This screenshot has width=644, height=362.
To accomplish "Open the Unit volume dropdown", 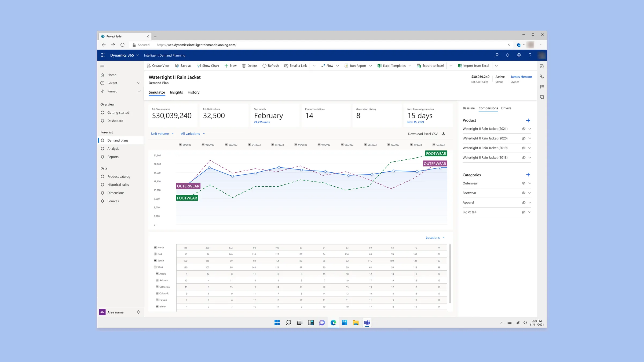I will [162, 134].
